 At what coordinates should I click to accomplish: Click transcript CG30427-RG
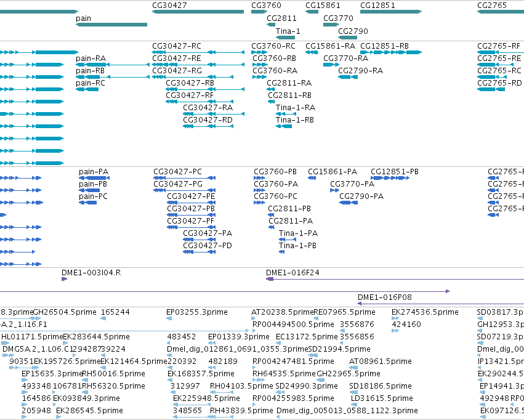177,71
